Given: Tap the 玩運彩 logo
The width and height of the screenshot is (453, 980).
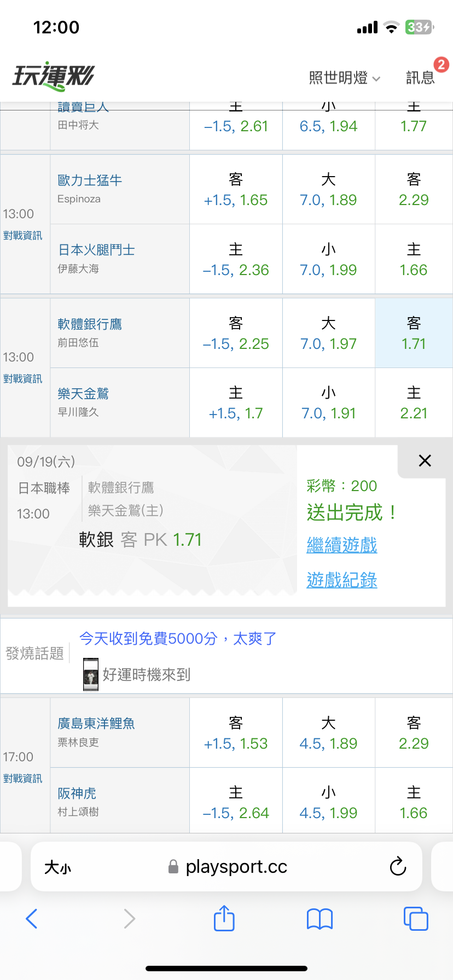Looking at the screenshot, I should 53,76.
